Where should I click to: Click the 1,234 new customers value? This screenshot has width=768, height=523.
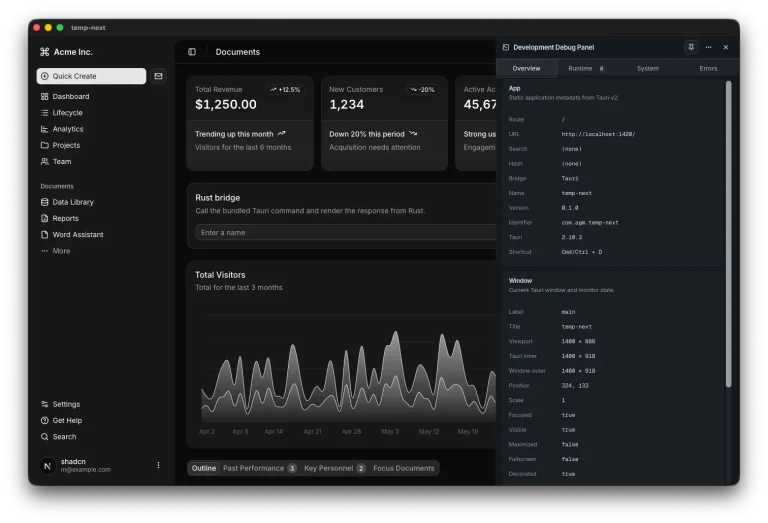[x=347, y=104]
